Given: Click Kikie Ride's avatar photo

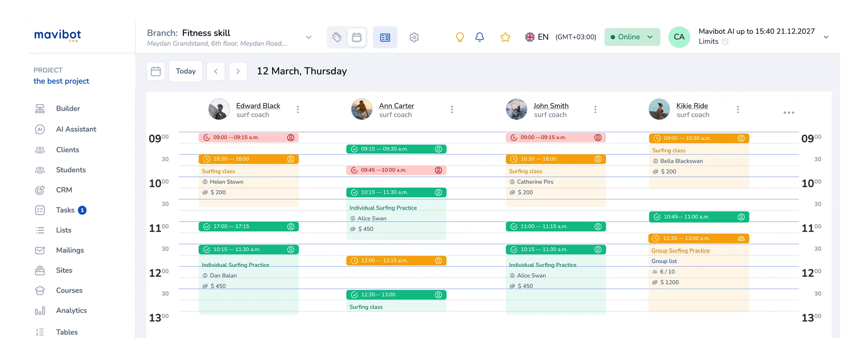Looking at the screenshot, I should [x=659, y=109].
